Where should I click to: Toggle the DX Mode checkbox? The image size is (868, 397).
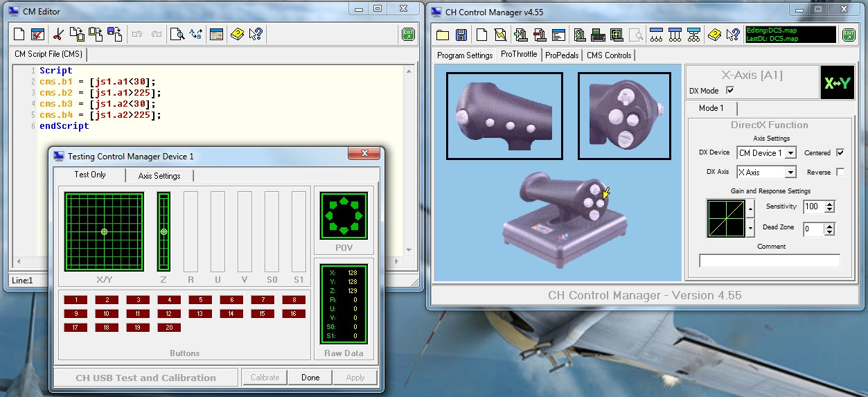729,91
